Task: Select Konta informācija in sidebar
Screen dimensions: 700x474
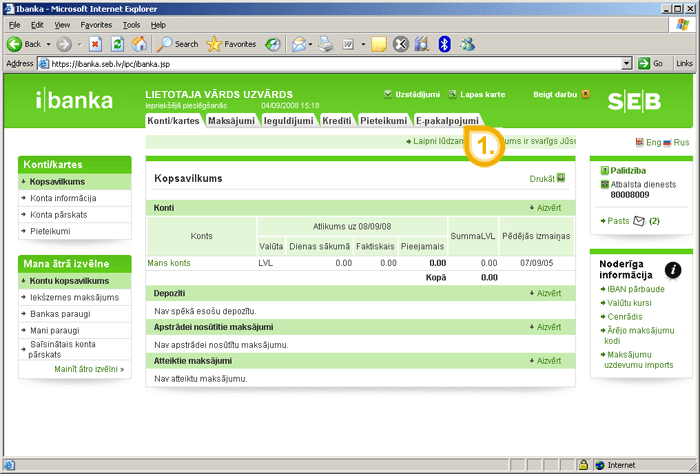Action: click(63, 198)
